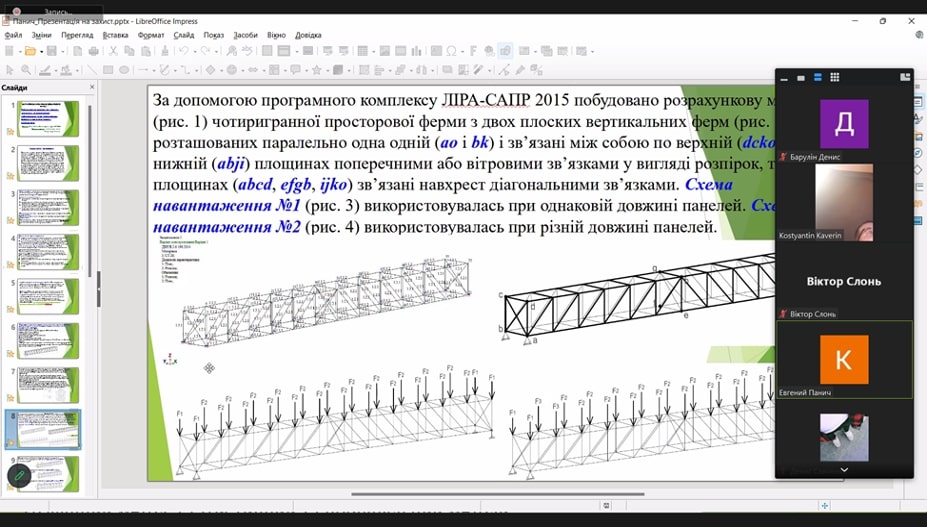Click the overlay exit-minimized-view icon
The height and width of the screenshot is (527, 927).
pos(905,77)
